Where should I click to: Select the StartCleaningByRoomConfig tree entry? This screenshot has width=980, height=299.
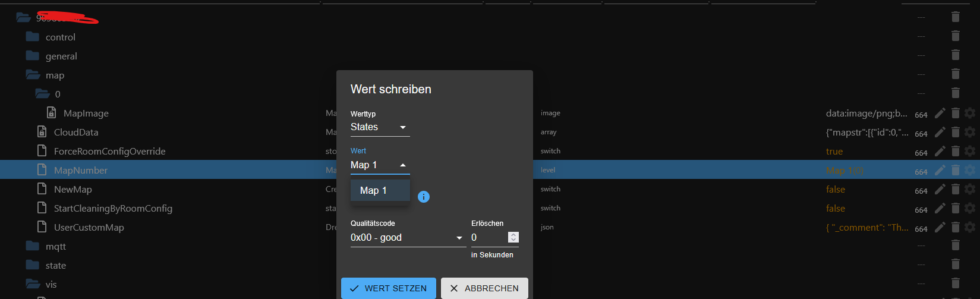(x=113, y=208)
